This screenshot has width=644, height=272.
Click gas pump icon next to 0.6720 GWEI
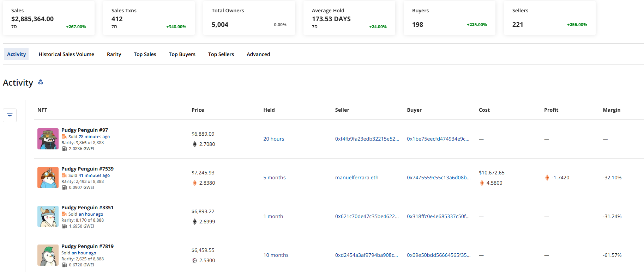(x=64, y=265)
